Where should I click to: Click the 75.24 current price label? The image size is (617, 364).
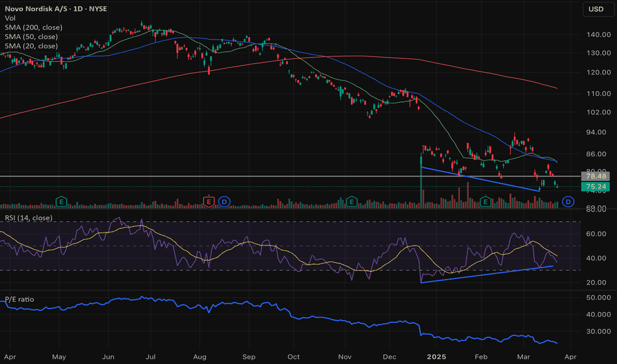coord(595,187)
